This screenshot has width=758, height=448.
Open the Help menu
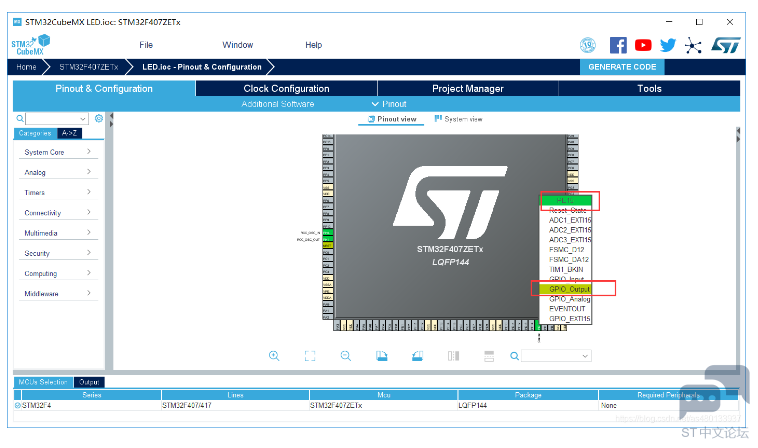coord(313,45)
